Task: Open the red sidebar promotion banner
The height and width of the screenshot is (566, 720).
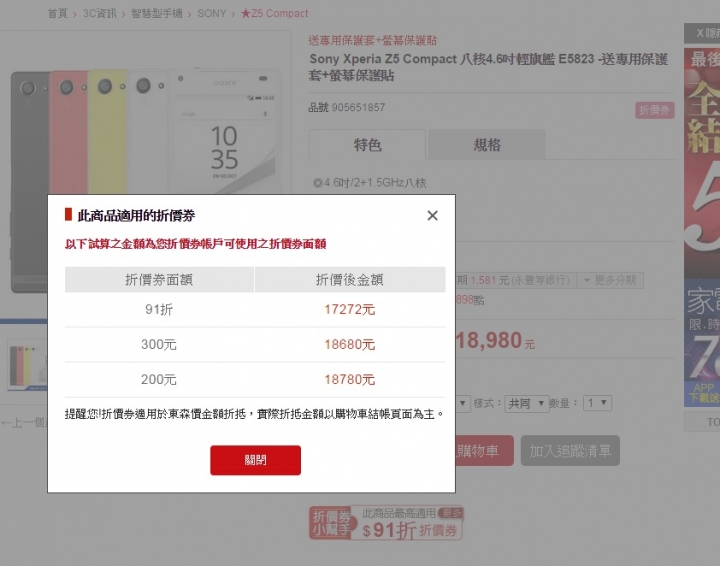Action: pos(702,163)
